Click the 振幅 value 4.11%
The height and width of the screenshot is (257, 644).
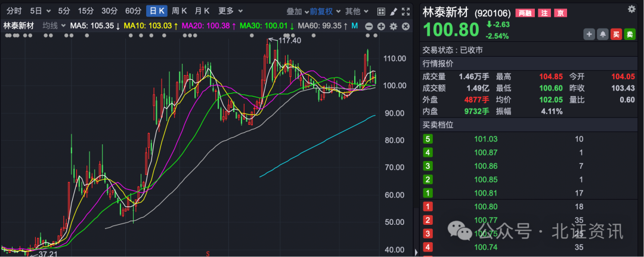(x=552, y=112)
